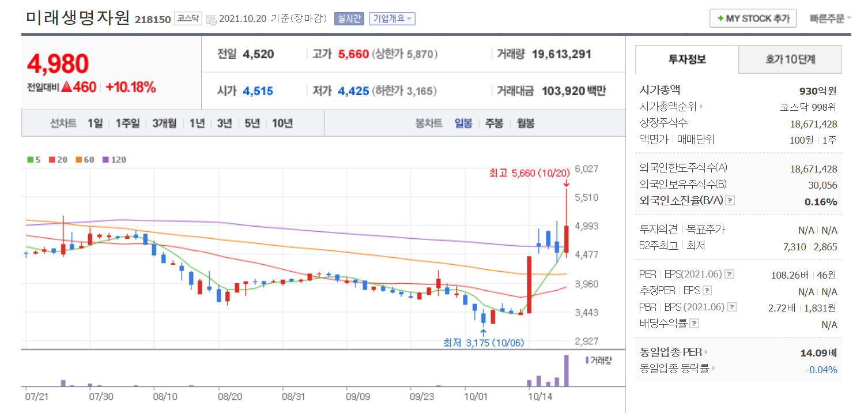Click help icon next to 추정PER EPS

point(707,291)
